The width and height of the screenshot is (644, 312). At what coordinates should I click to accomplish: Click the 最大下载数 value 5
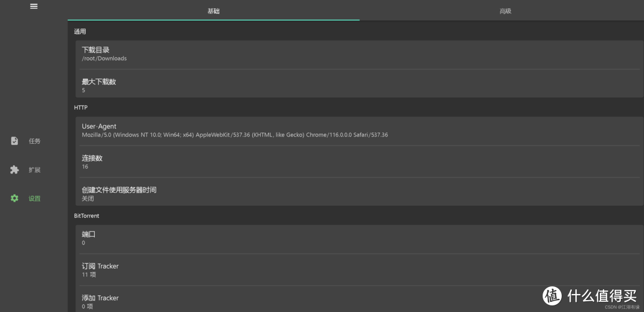click(x=83, y=90)
